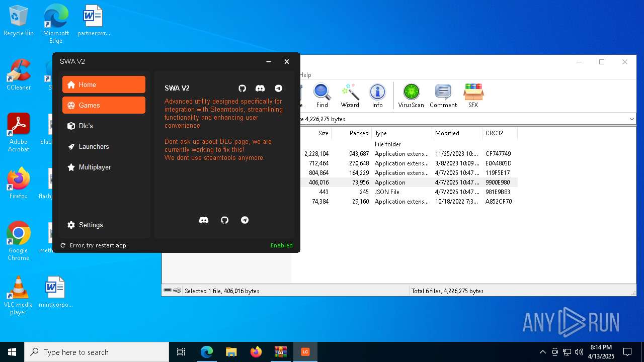Click WinRAR status bar drive icon
644x362 pixels.
168,291
